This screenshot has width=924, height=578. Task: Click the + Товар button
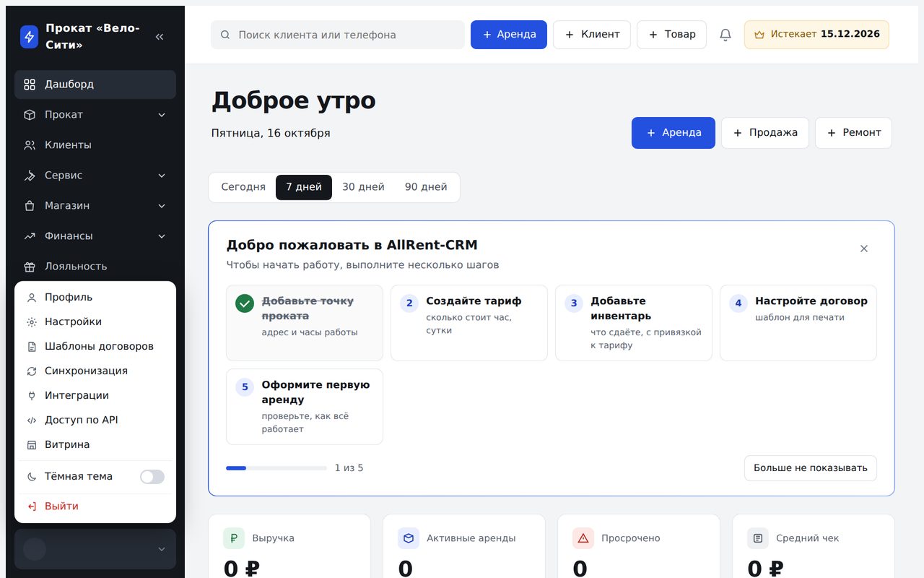click(671, 35)
